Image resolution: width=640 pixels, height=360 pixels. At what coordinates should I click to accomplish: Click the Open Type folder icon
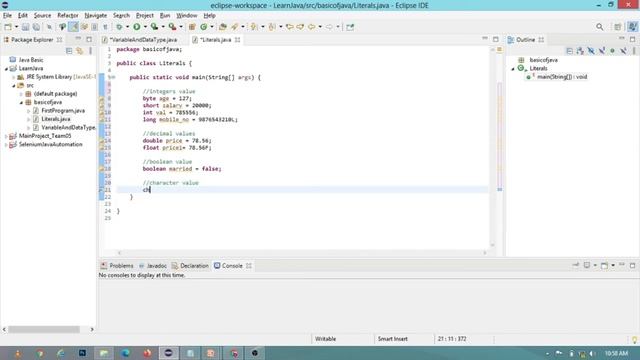tap(223, 27)
